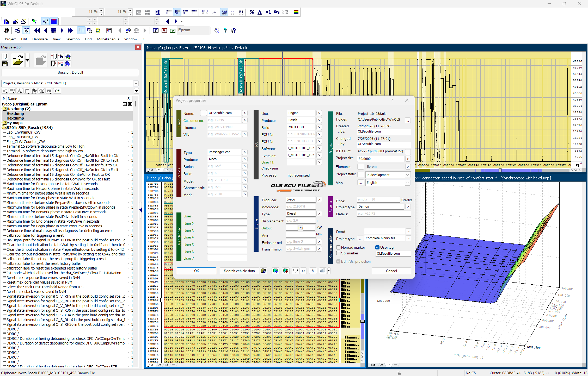Click the Search vehicle data button

tap(239, 271)
